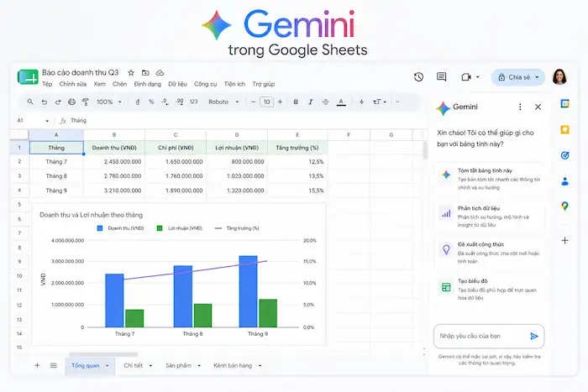Add a new sheet
This screenshot has height=392, width=588.
coord(37,365)
